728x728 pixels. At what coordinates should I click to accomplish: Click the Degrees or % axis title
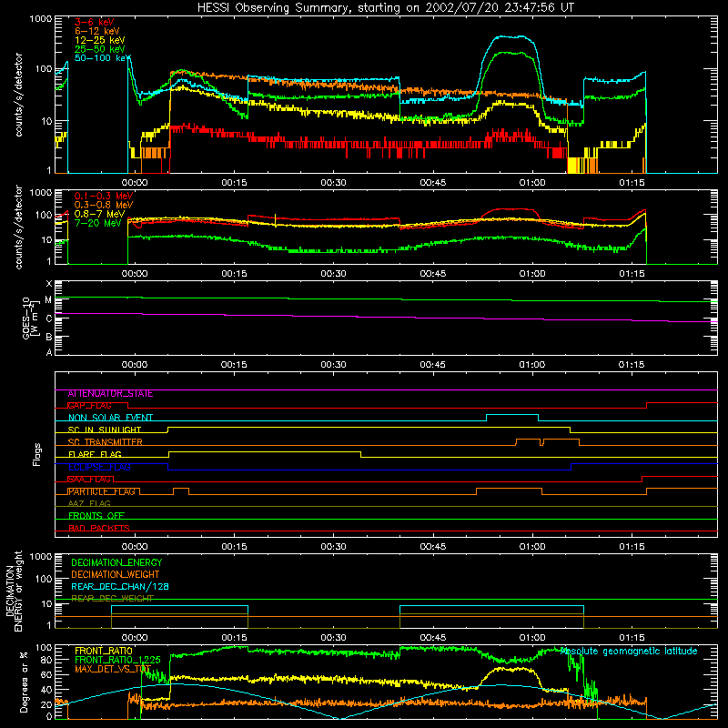(25, 682)
